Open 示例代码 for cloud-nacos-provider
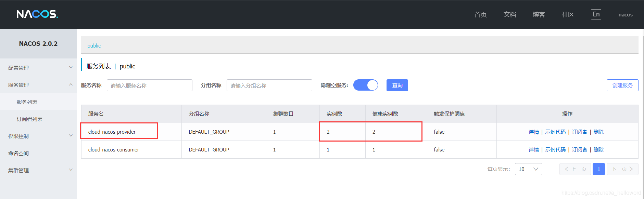Screen dimensions: 644x199 (555, 132)
